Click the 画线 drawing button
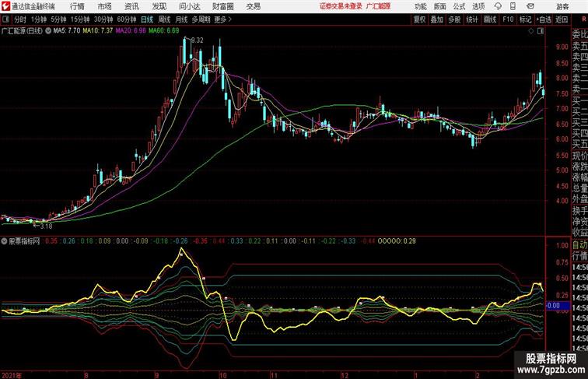 pos(490,19)
